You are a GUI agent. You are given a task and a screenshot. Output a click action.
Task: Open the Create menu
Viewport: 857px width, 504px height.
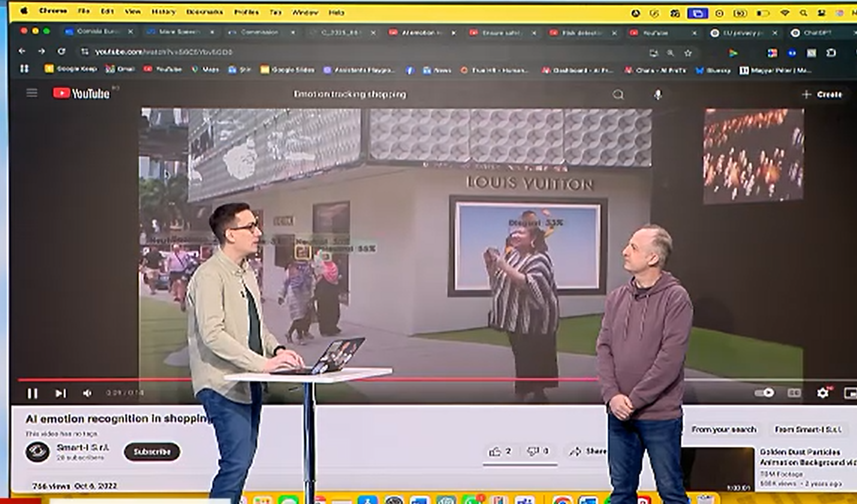pyautogui.click(x=822, y=95)
